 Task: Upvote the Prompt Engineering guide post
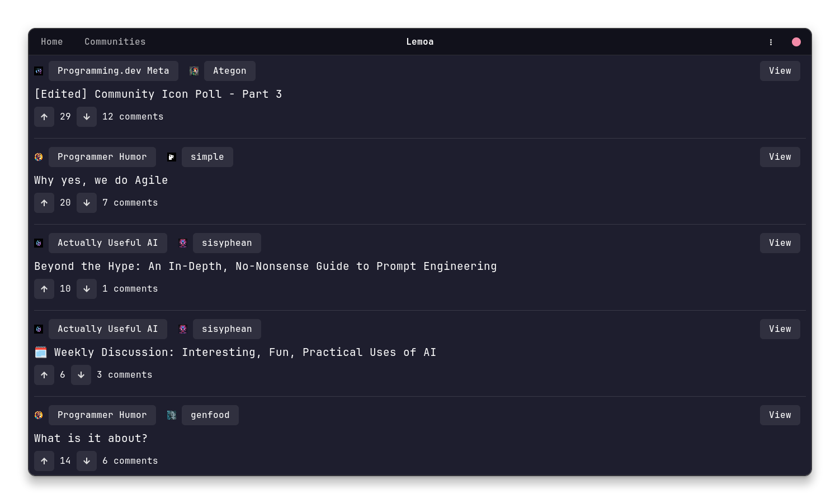(x=44, y=289)
